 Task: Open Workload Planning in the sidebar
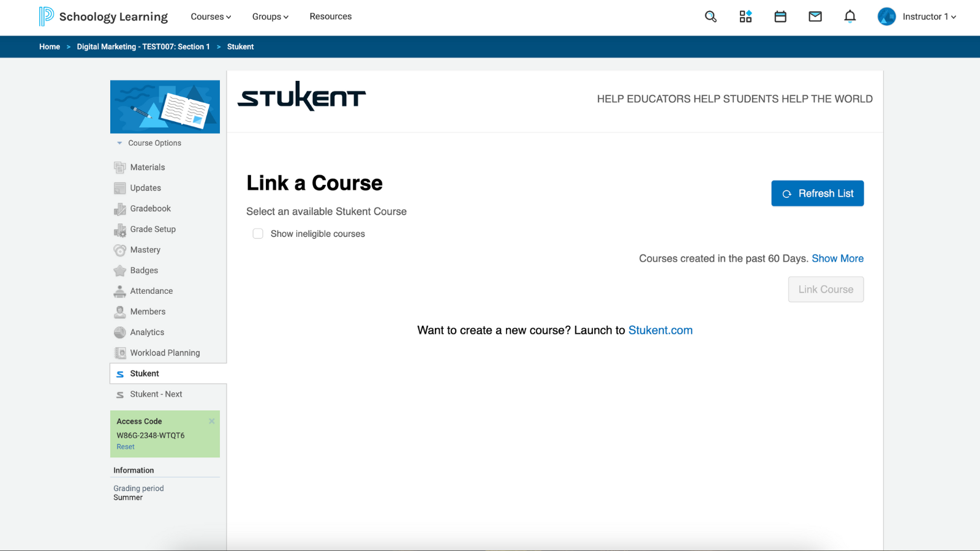pos(165,353)
